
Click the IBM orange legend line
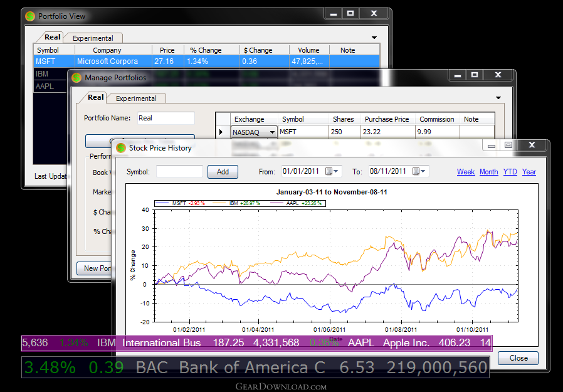tap(219, 203)
